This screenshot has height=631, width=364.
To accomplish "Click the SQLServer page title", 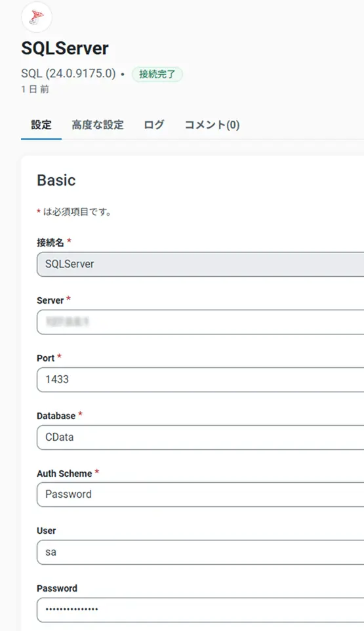I will coord(65,49).
